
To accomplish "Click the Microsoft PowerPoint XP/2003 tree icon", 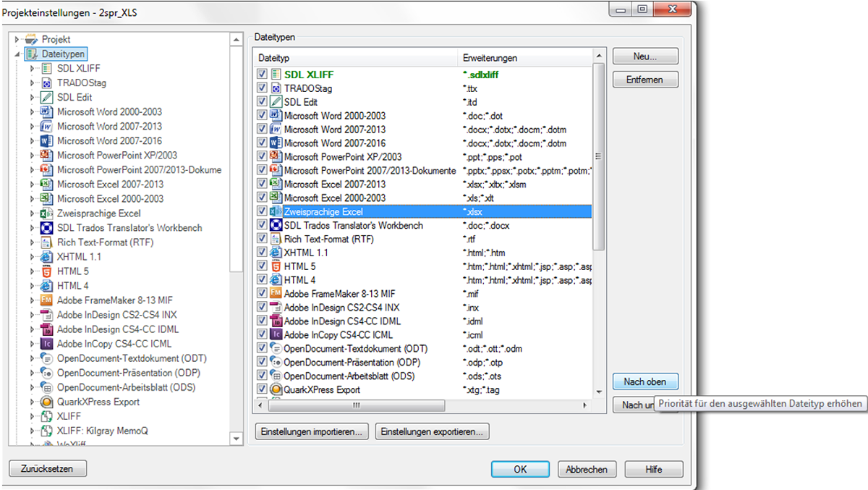I will 46,155.
